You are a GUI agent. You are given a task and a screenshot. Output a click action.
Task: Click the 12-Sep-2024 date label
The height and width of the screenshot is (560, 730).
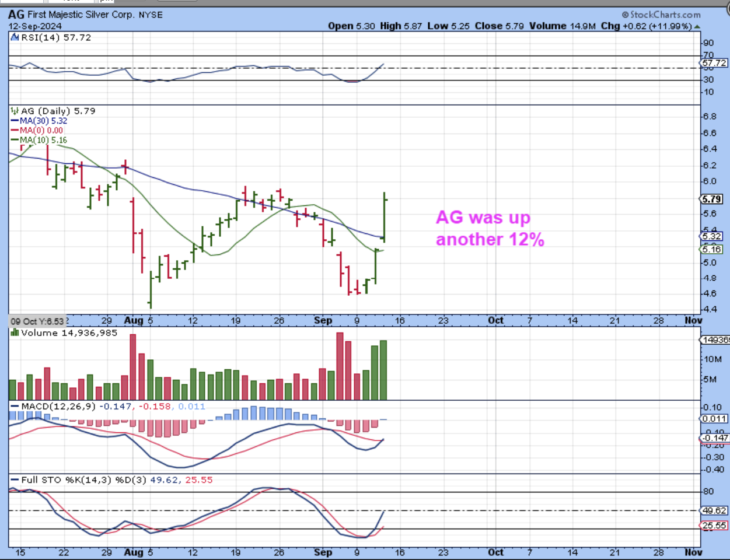35,26
